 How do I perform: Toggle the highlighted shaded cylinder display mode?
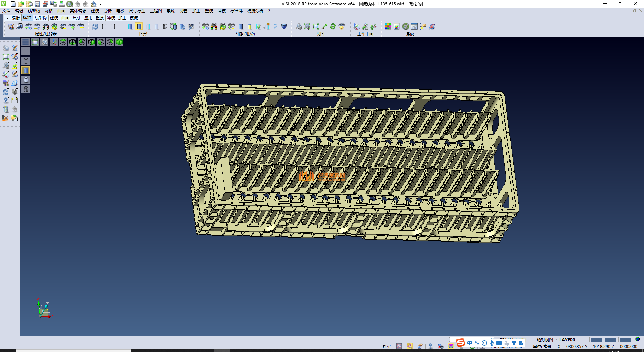pos(139,26)
